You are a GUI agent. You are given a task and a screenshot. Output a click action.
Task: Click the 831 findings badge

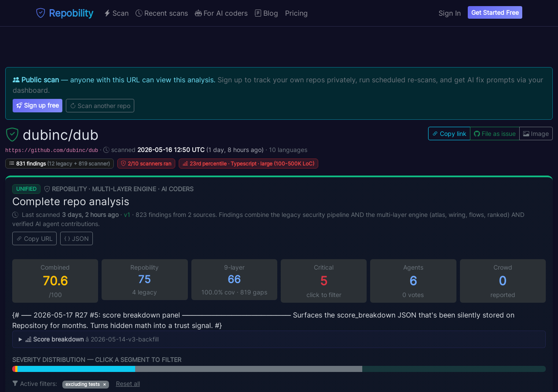tap(59, 163)
